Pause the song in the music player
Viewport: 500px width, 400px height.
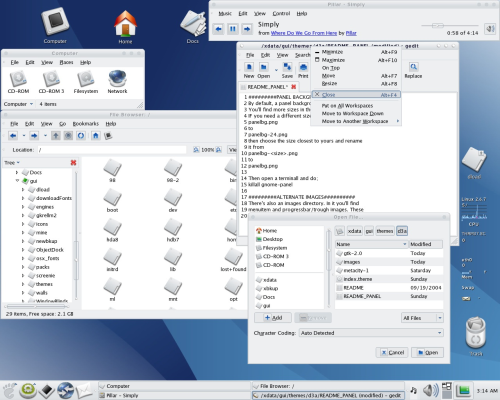(x=233, y=29)
